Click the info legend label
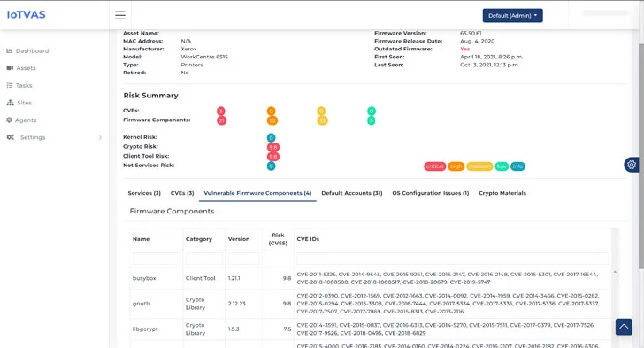 [x=517, y=166]
